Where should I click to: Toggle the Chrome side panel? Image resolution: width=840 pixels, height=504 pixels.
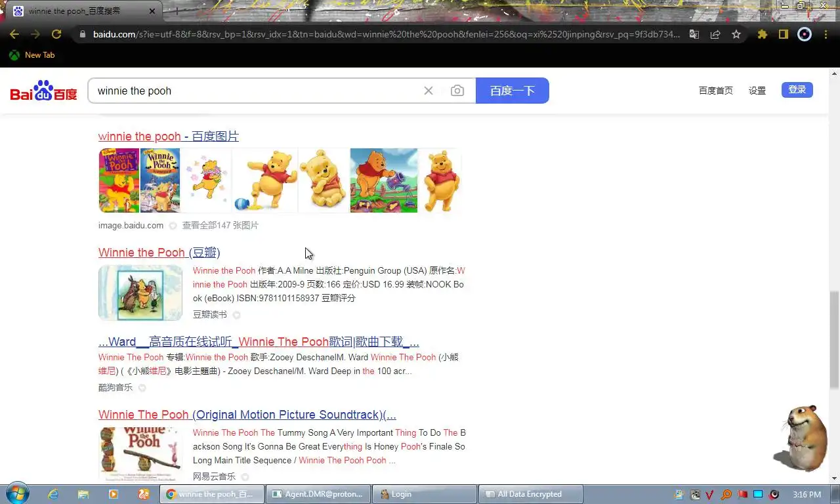coord(783,34)
